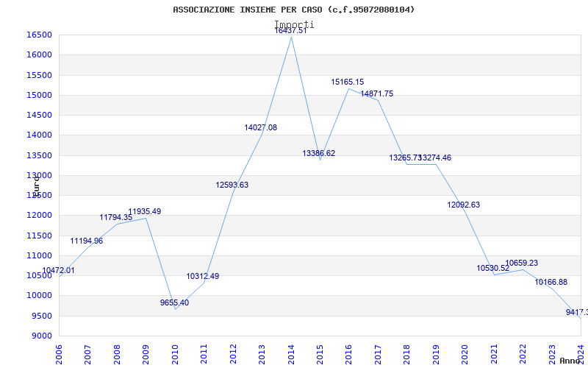Image resolution: width=588 pixels, height=368 pixels.
Task: Click the 16437.51 peak data label
Action: (x=290, y=30)
